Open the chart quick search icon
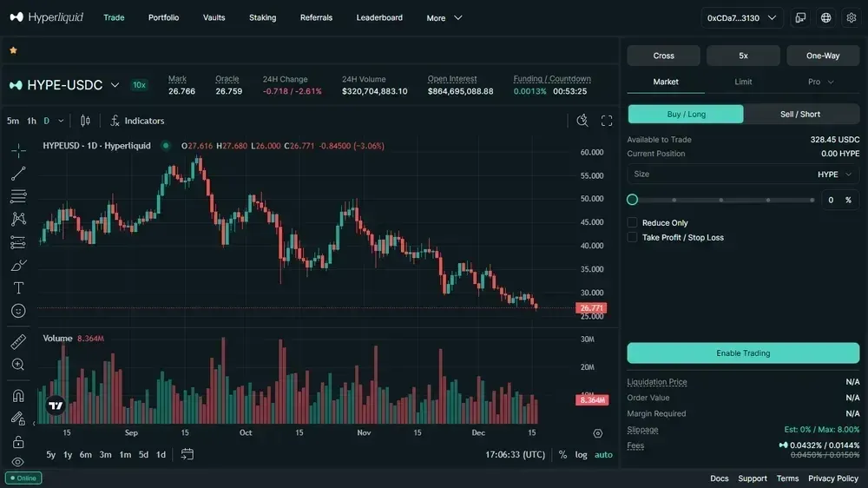Screen dimensions: 868x488 click(x=582, y=121)
